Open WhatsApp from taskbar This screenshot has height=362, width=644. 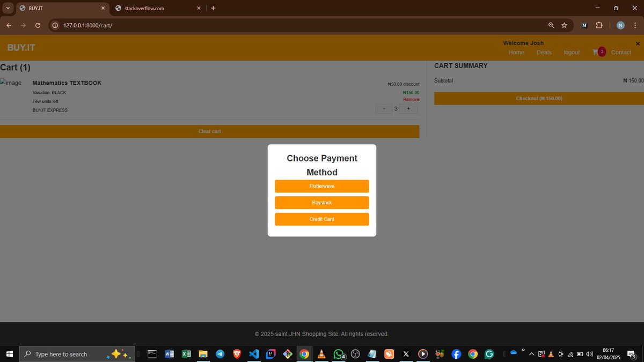coord(339,354)
